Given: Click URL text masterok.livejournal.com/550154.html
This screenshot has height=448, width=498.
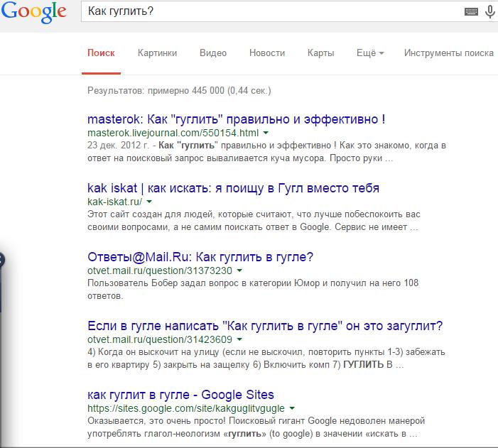Looking at the screenshot, I should point(173,133).
